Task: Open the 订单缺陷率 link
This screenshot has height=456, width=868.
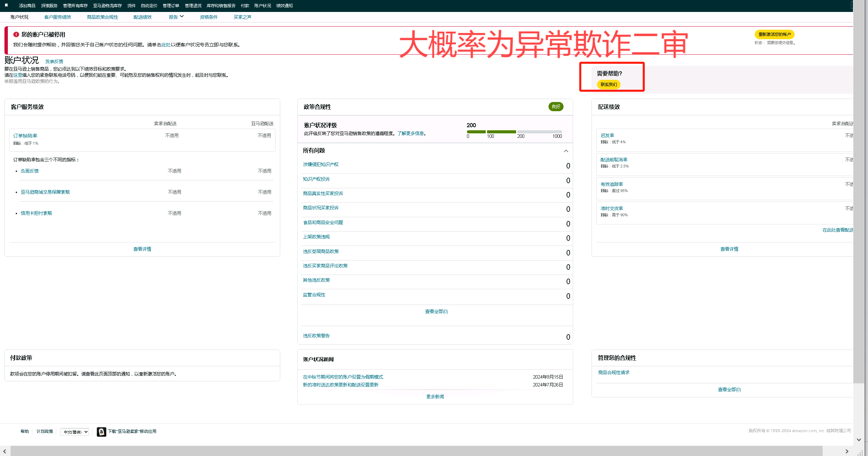Action: click(25, 136)
